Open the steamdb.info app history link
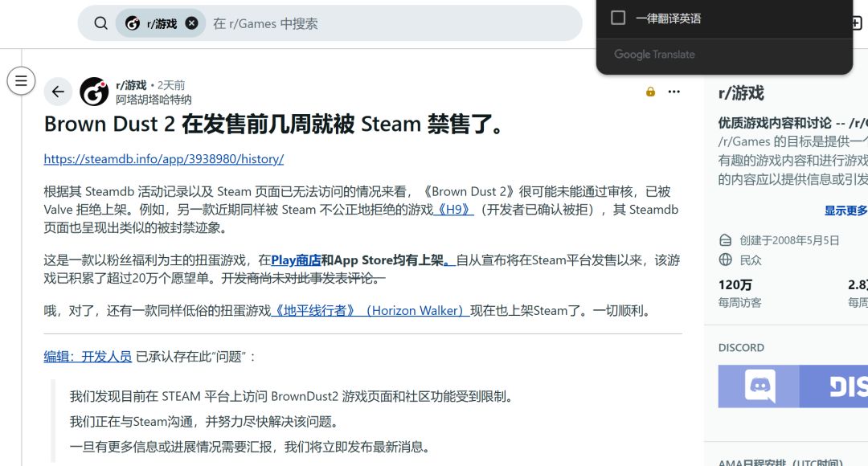This screenshot has width=868, height=466. point(164,159)
